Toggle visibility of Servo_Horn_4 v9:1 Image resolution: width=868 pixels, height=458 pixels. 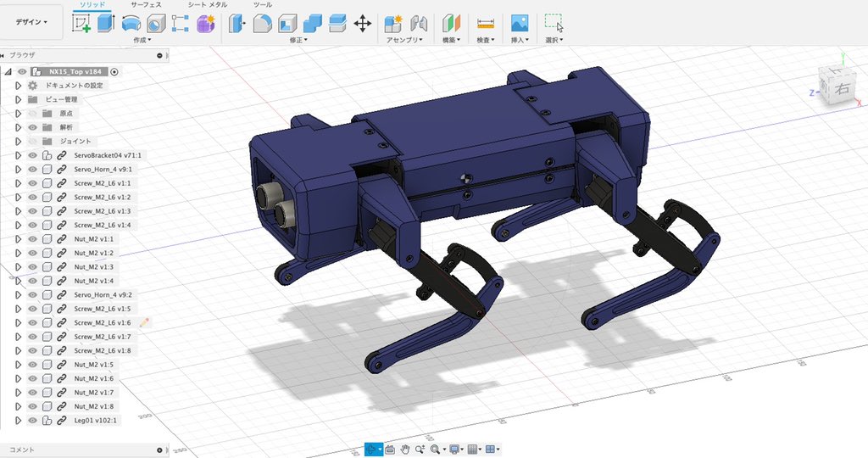pyautogui.click(x=33, y=170)
